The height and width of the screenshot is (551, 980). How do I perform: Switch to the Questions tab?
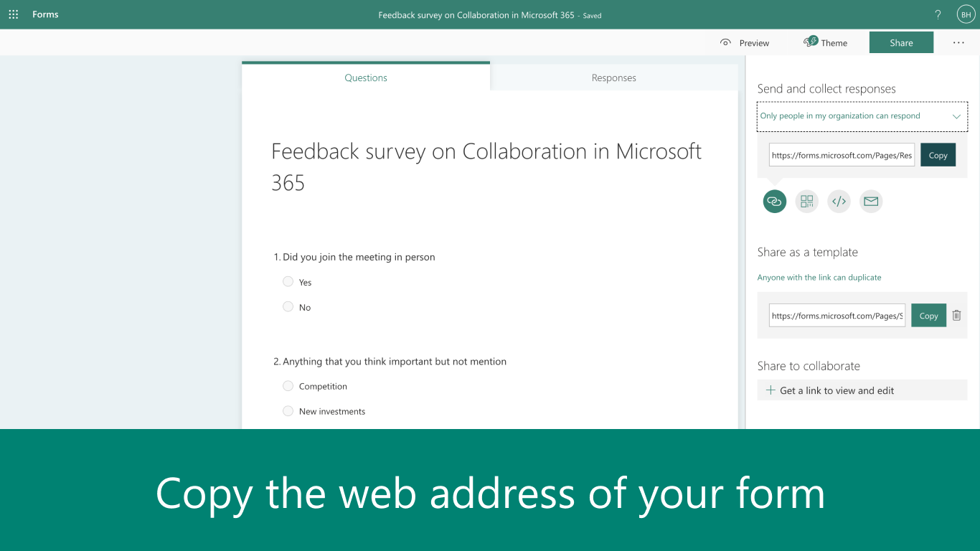366,77
